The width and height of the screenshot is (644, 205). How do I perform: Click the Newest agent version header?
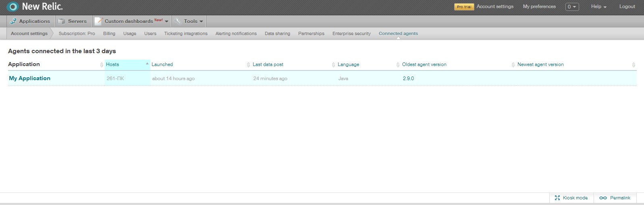[540, 64]
